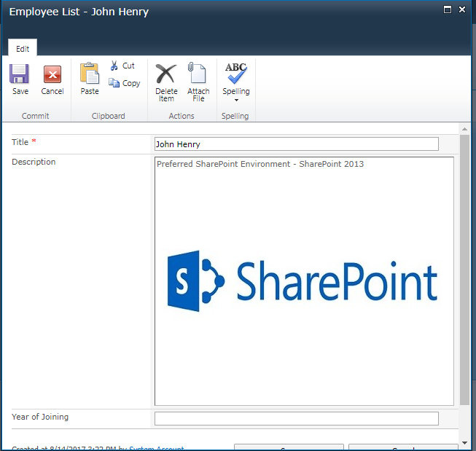Viewport: 476px width, 451px height.
Task: Switch to the Edit ribbon tab
Action: pyautogui.click(x=23, y=49)
